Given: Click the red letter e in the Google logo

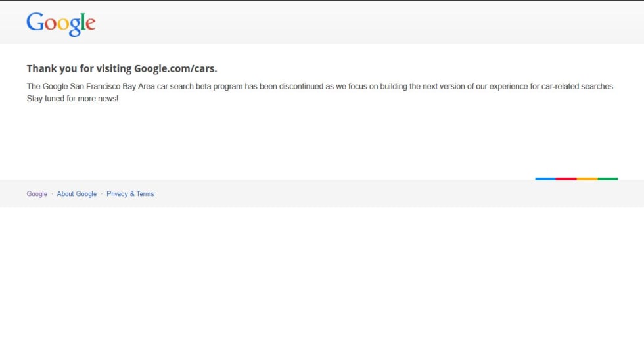Looking at the screenshot, I should pos(90,25).
